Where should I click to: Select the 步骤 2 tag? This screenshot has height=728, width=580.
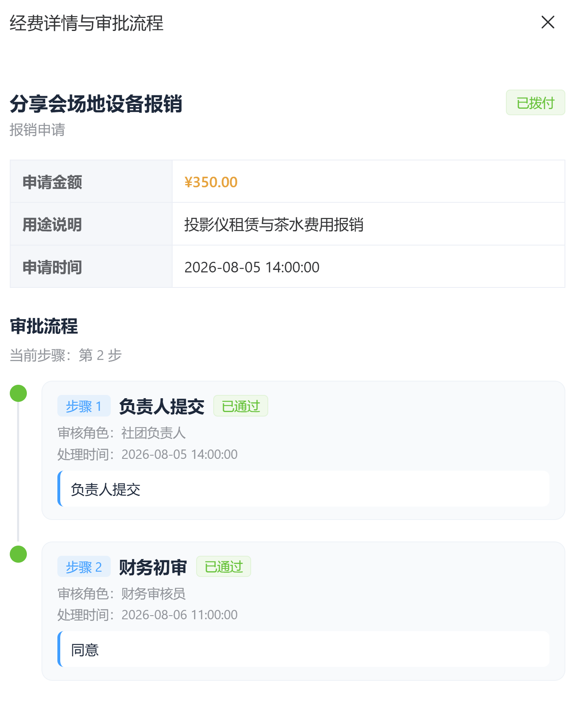84,567
